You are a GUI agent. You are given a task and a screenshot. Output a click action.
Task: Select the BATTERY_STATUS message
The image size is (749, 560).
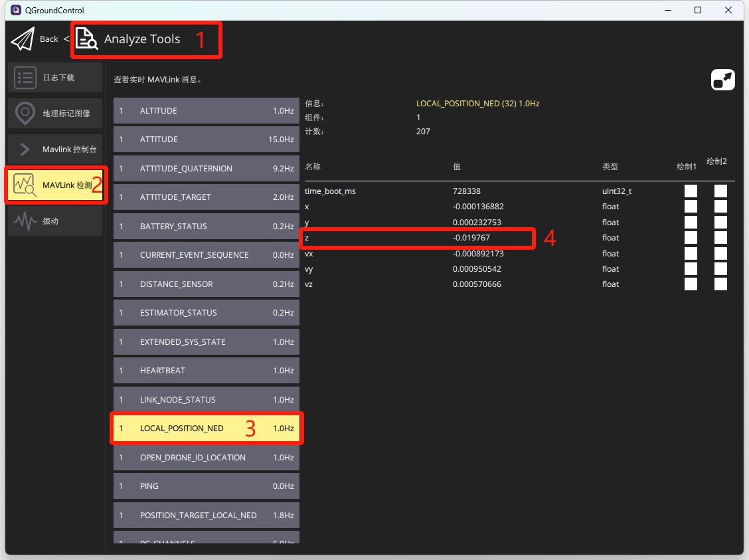pyautogui.click(x=207, y=227)
